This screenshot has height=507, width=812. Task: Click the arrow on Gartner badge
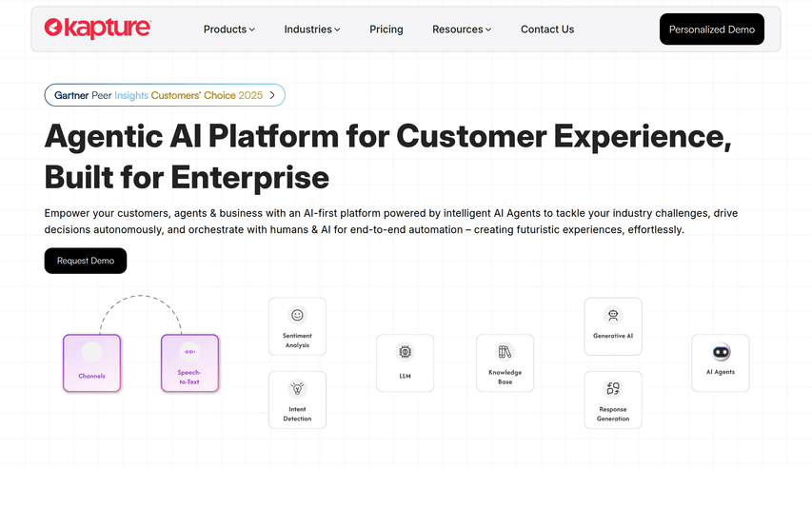(x=272, y=95)
